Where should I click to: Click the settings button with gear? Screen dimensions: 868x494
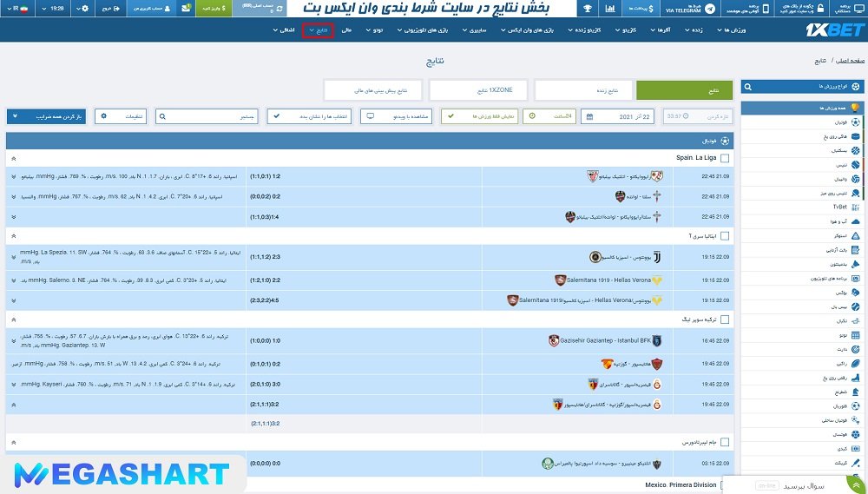[121, 115]
